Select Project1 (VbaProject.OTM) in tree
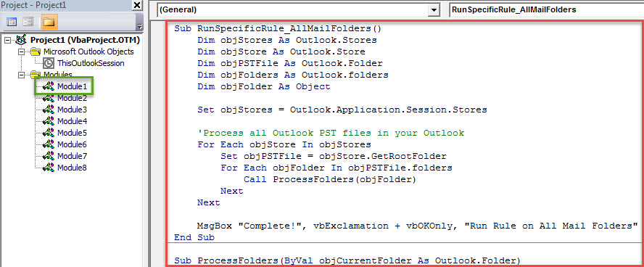 pos(85,40)
